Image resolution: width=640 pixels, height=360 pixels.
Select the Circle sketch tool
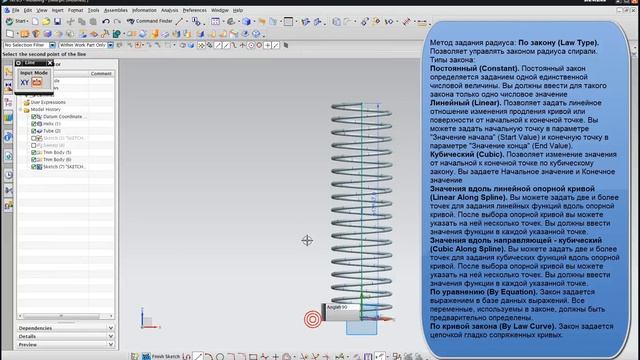pyautogui.click(x=220, y=357)
